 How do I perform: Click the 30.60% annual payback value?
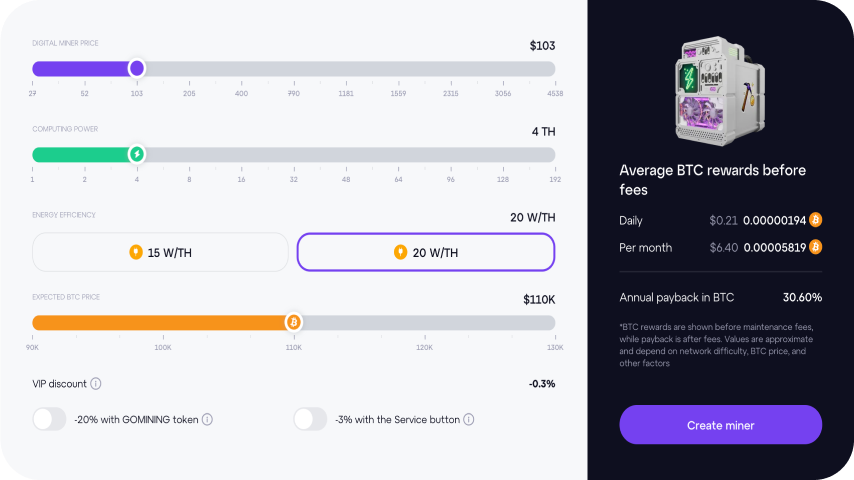(802, 297)
